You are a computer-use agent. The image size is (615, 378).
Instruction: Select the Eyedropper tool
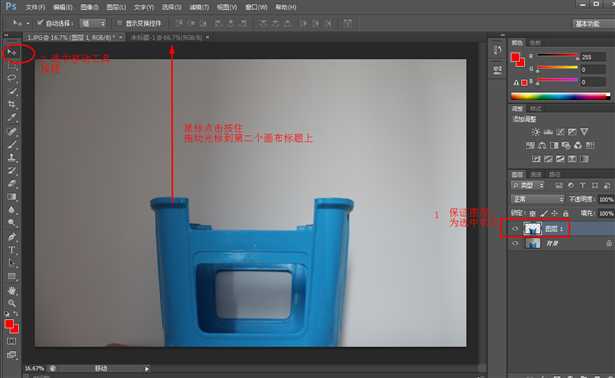pyautogui.click(x=12, y=117)
